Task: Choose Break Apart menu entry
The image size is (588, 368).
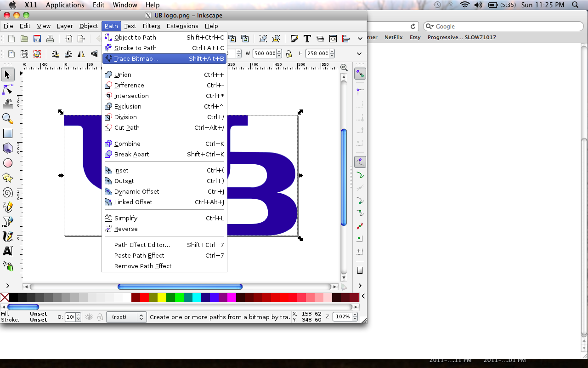Action: click(164, 154)
